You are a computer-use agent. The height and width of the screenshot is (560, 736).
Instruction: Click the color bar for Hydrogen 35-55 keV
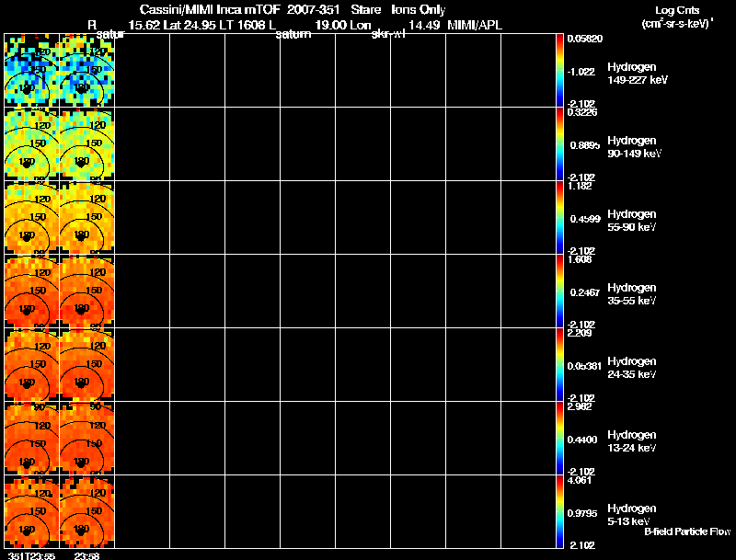coord(559,291)
